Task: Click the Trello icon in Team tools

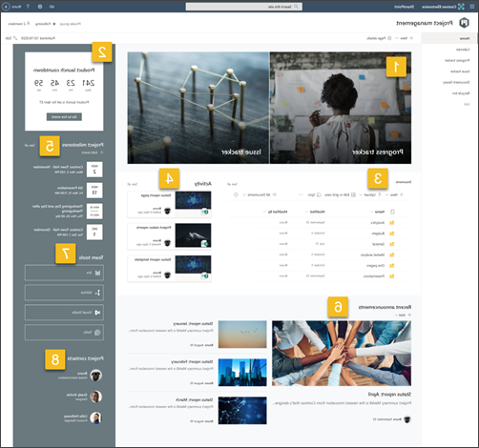Action: (97, 333)
